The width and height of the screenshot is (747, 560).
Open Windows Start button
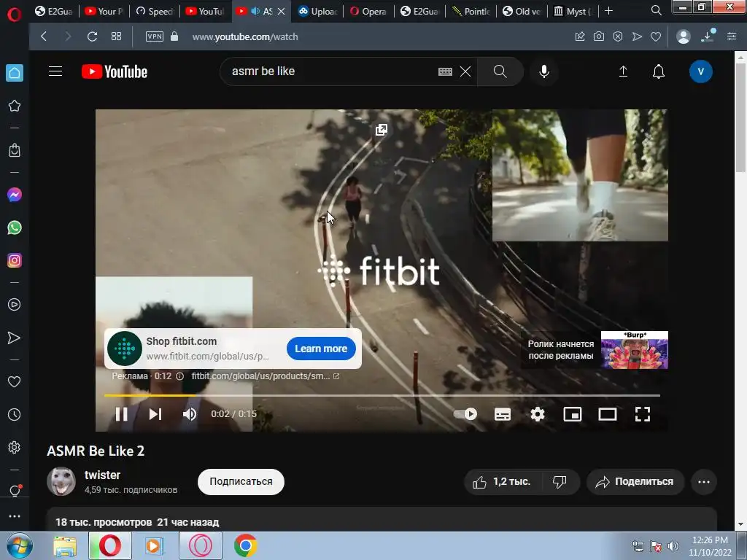coord(19,545)
